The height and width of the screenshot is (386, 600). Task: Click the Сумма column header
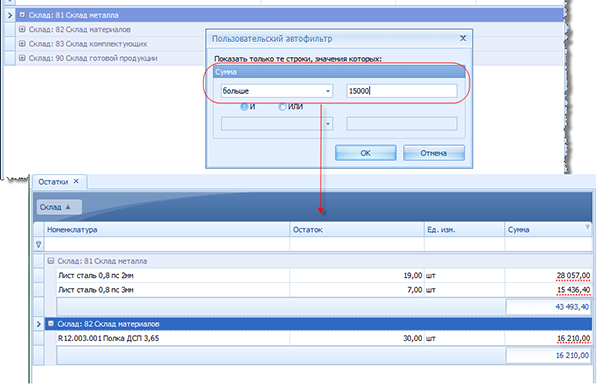coord(548,230)
